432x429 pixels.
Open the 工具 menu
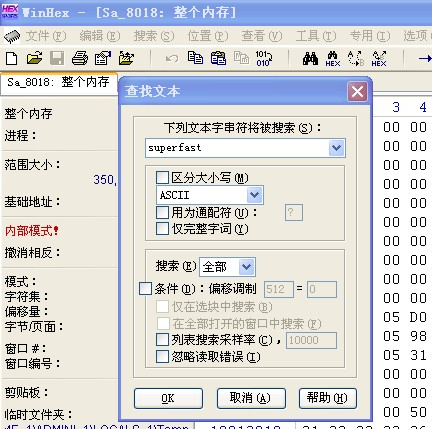[x=316, y=36]
